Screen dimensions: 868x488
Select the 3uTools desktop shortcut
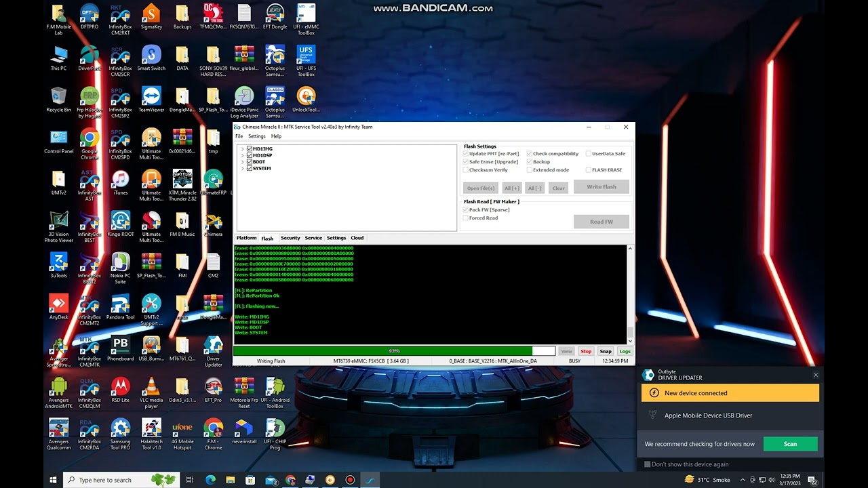click(x=58, y=265)
